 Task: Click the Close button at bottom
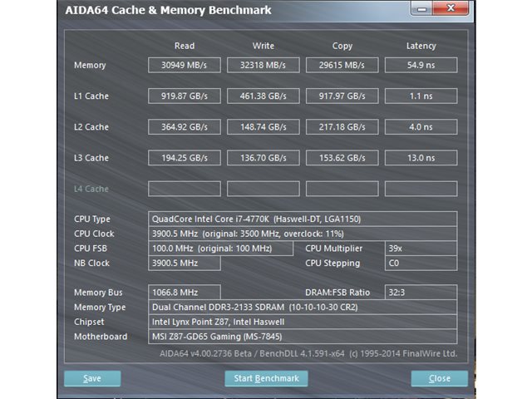coord(440,378)
